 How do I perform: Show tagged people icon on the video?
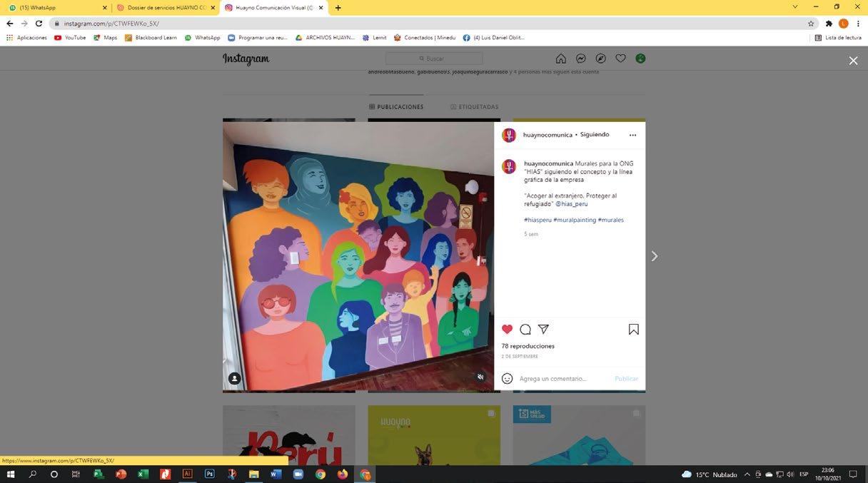click(234, 378)
